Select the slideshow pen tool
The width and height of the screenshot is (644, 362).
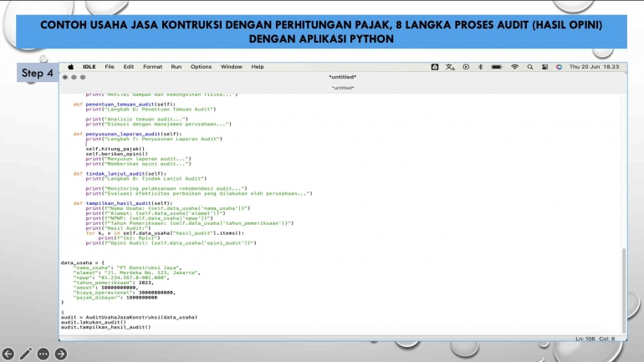pos(26,354)
